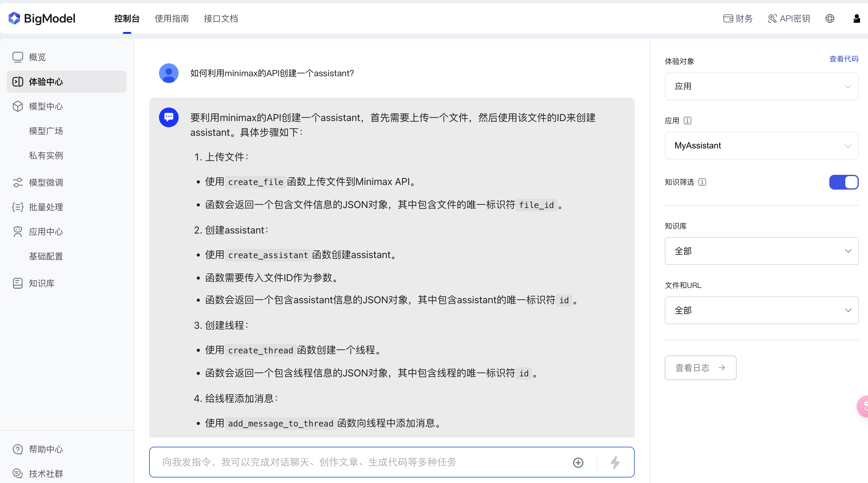Open the user profile icon
Image resolution: width=868 pixels, height=483 pixels.
coord(856,18)
